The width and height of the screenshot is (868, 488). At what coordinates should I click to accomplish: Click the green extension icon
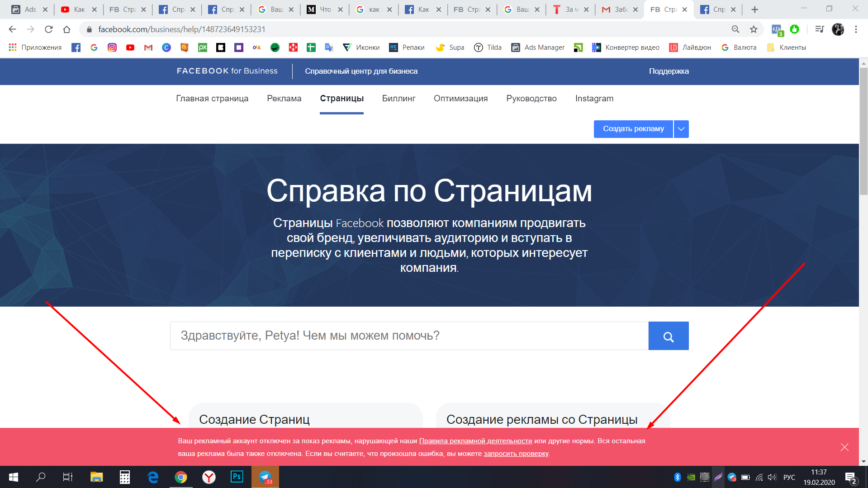pos(795,29)
